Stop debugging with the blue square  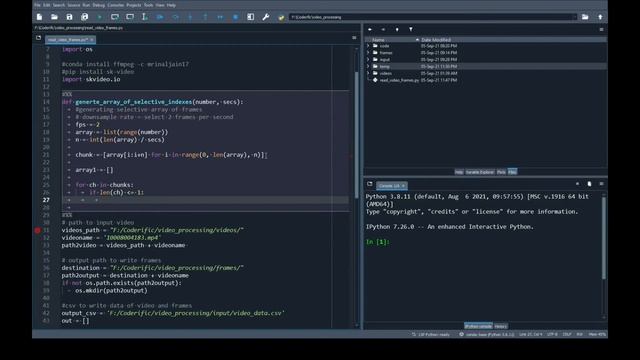(236, 17)
